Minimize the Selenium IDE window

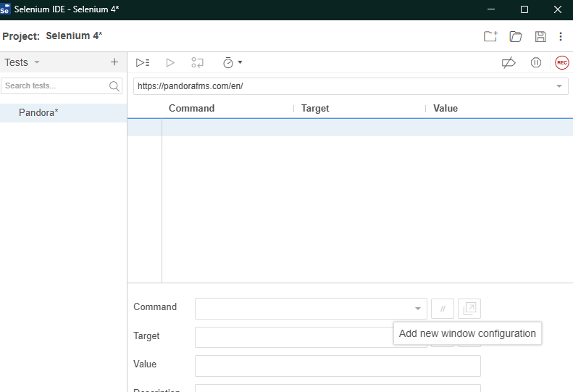pyautogui.click(x=491, y=9)
